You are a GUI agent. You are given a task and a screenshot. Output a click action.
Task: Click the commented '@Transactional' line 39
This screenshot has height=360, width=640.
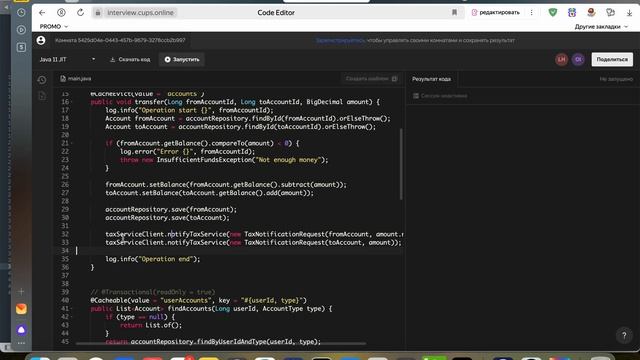[x=153, y=292]
